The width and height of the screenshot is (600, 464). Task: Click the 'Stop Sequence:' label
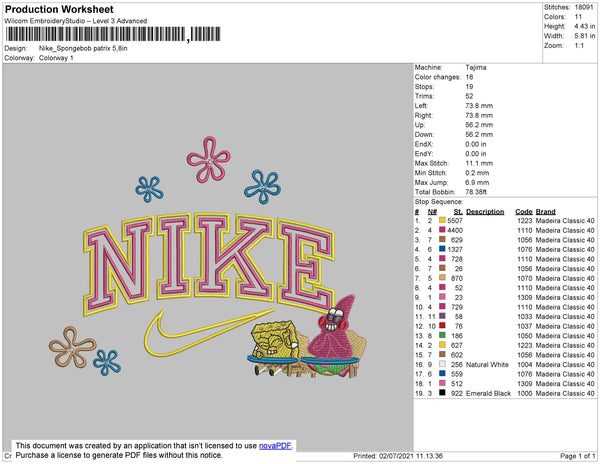439,202
